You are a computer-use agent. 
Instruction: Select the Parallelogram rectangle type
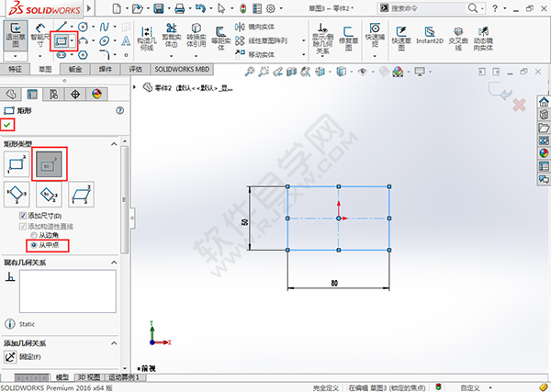81,195
